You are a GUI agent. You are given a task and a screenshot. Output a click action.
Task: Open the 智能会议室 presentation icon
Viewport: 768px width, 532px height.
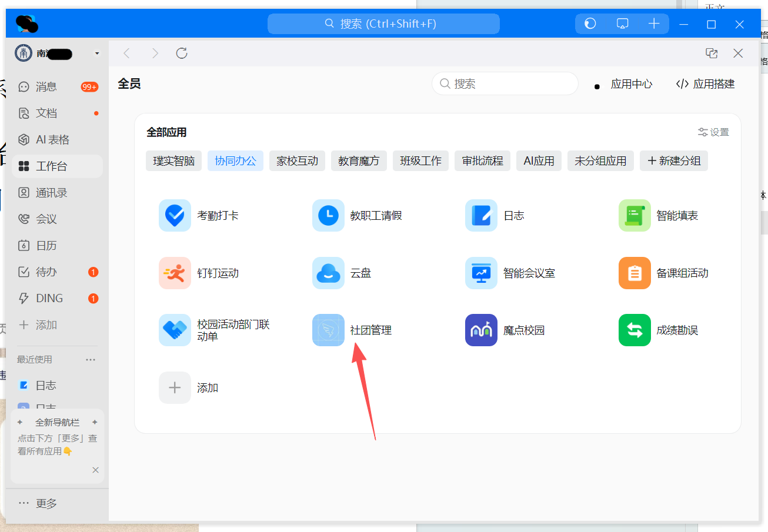click(x=481, y=273)
